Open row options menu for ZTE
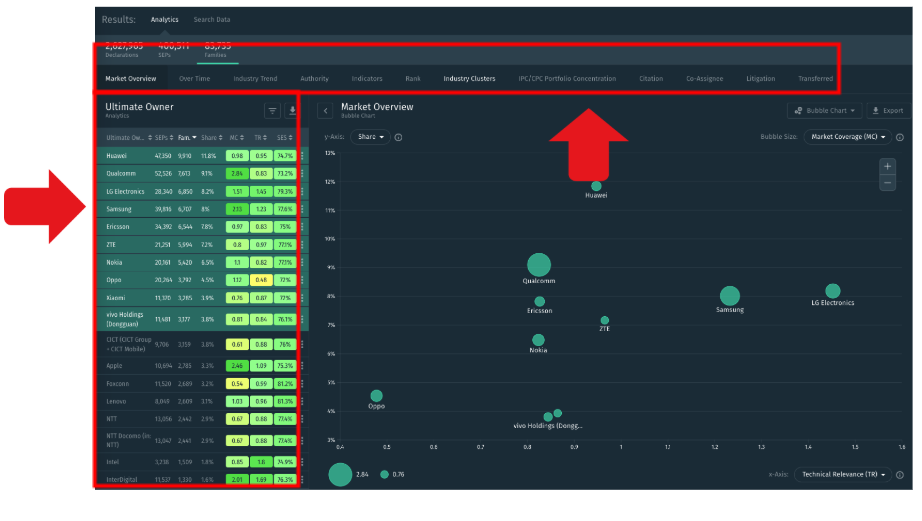The image size is (922, 521). point(302,244)
